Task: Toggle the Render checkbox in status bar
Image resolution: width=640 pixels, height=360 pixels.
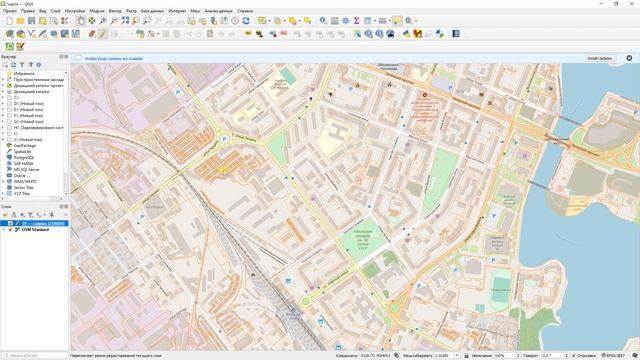Action: click(574, 356)
